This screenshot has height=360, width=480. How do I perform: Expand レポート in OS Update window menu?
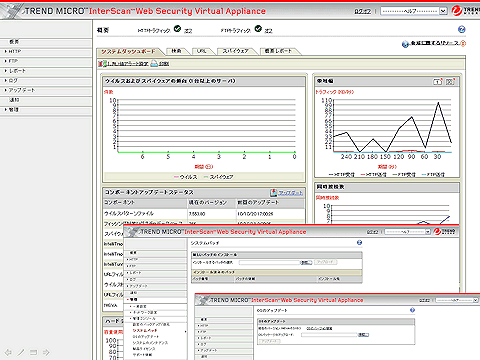[224, 338]
